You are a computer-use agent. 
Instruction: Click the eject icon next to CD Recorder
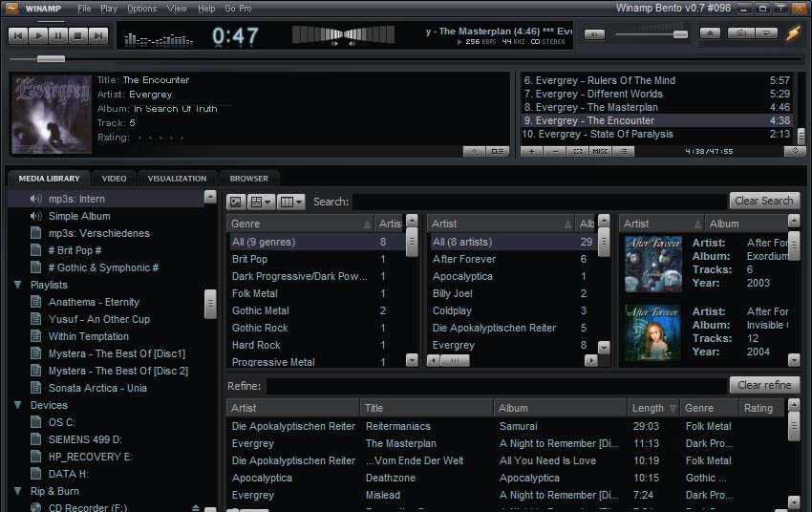tap(196, 508)
